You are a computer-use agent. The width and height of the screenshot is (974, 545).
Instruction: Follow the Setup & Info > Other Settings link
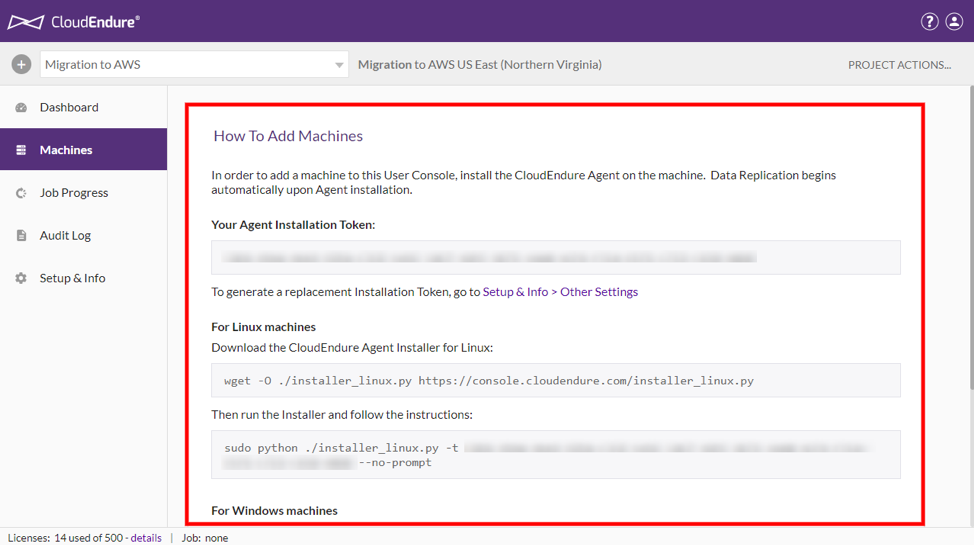coord(560,292)
